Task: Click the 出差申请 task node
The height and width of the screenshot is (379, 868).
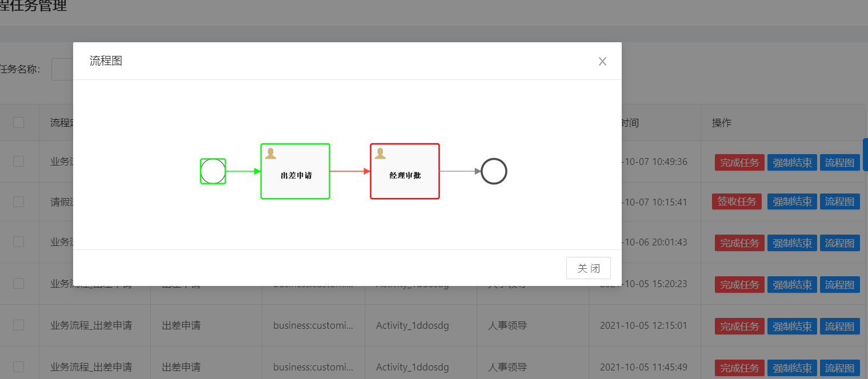Action: pyautogui.click(x=295, y=171)
